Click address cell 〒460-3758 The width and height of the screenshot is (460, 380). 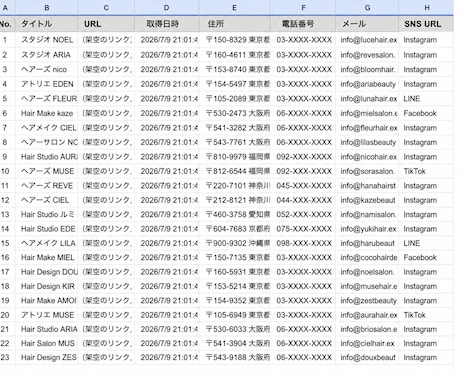click(234, 214)
